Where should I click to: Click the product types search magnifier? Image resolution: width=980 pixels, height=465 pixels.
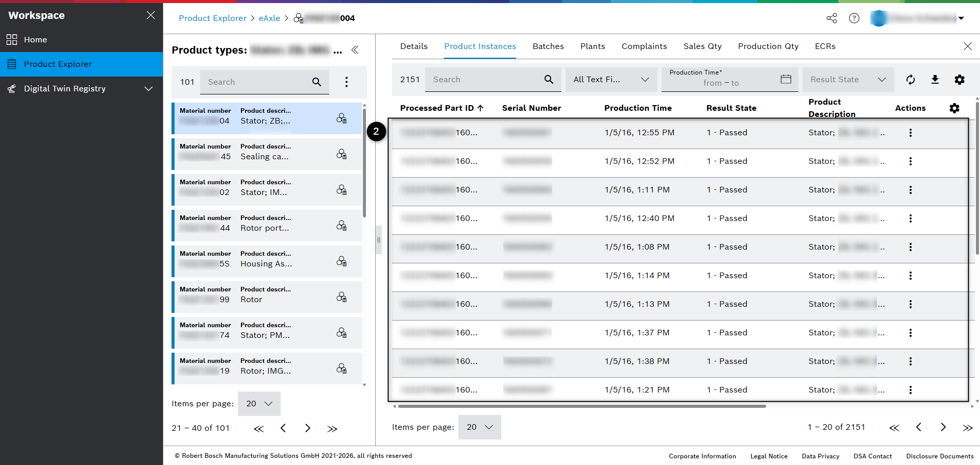(316, 82)
